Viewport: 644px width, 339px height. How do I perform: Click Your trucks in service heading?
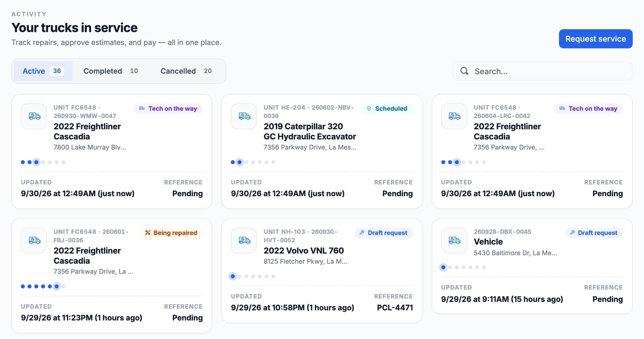(x=75, y=28)
